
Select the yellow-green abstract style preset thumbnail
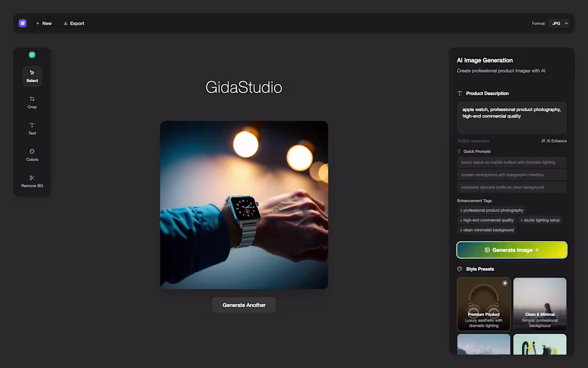pyautogui.click(x=540, y=344)
